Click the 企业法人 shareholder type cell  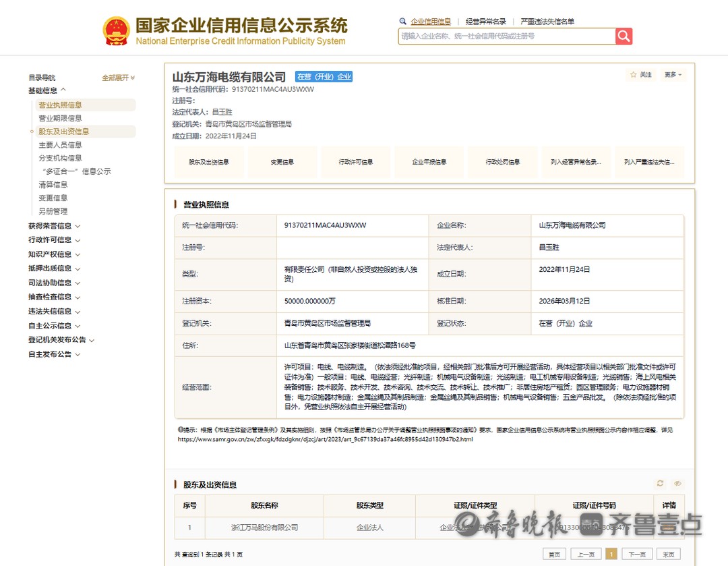click(369, 528)
